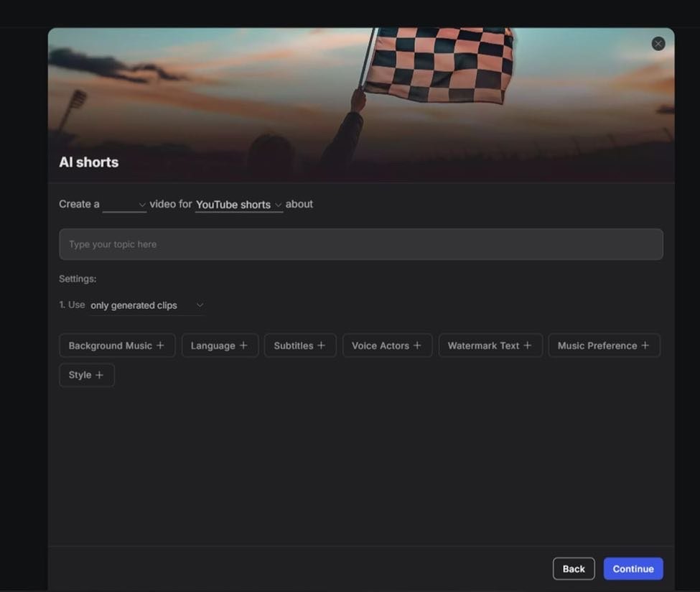Open the empty video type dropdown
This screenshot has width=700, height=592.
click(124, 205)
